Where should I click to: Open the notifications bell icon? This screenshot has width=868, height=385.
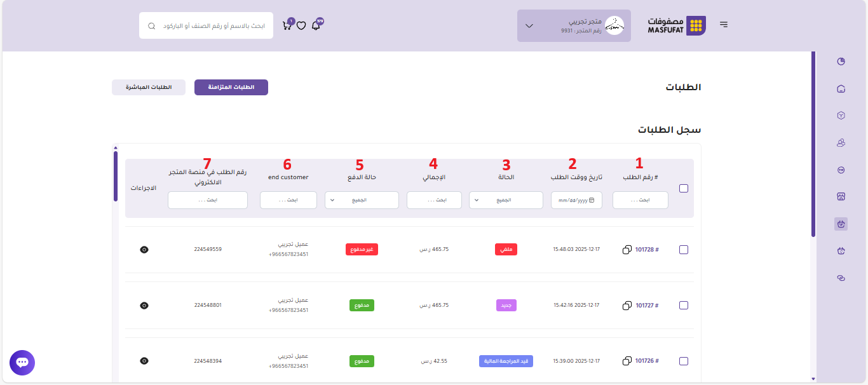click(316, 26)
